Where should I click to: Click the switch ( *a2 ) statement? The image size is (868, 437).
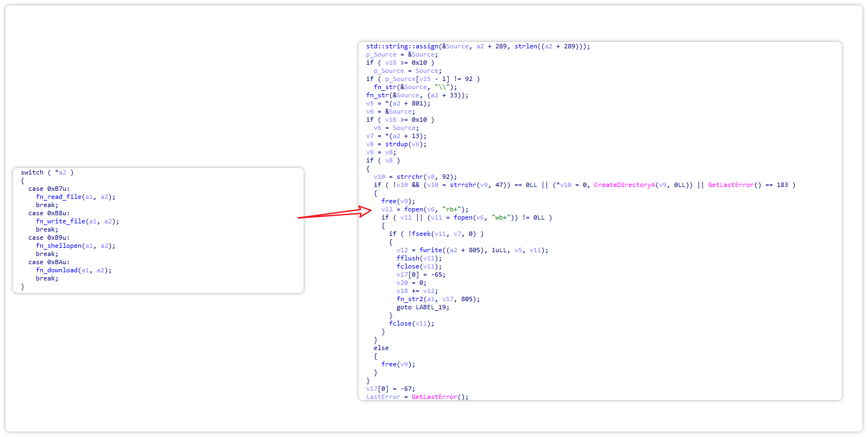coord(47,172)
